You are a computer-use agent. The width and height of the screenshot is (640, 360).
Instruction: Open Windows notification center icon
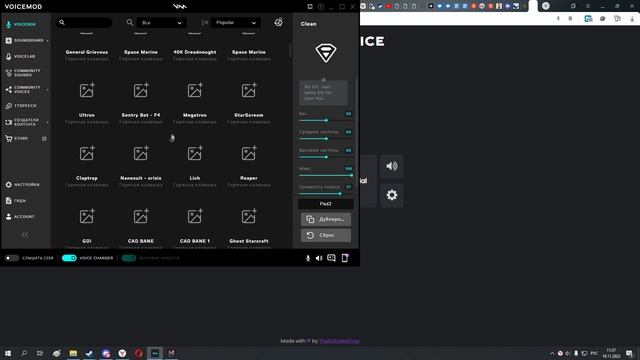[x=629, y=353]
